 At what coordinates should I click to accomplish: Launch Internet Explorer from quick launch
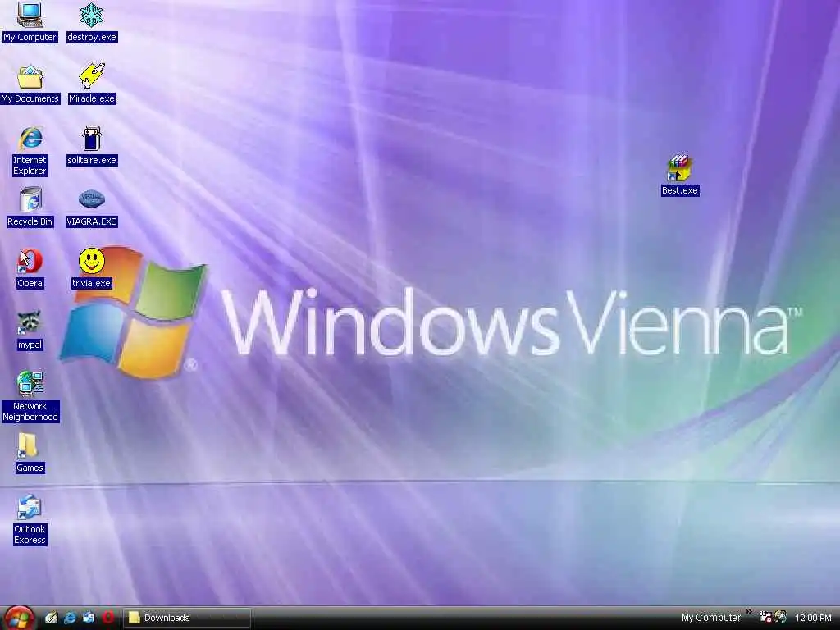point(70,618)
